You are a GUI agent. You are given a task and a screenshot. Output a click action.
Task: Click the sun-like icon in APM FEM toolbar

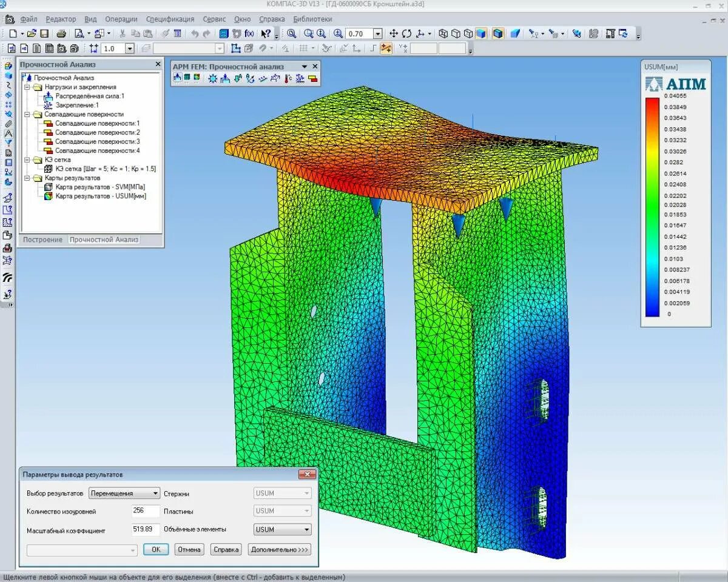(213, 78)
